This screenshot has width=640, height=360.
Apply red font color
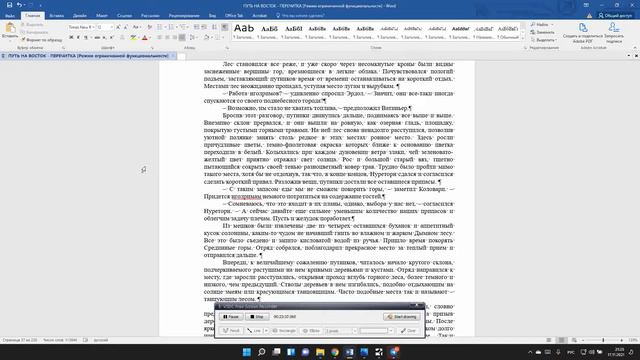tap(144, 38)
